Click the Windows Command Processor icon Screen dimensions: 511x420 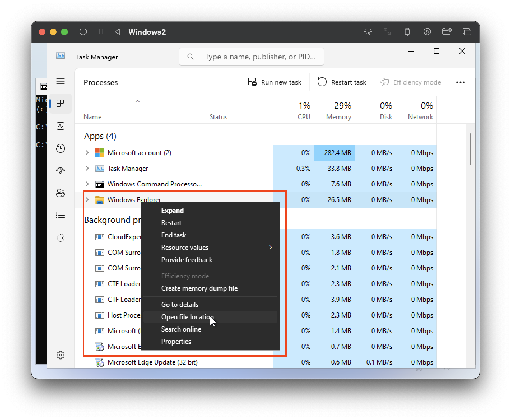click(100, 184)
